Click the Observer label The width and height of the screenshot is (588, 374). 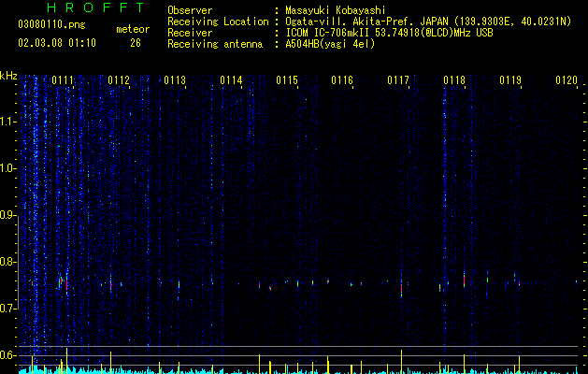[190, 10]
